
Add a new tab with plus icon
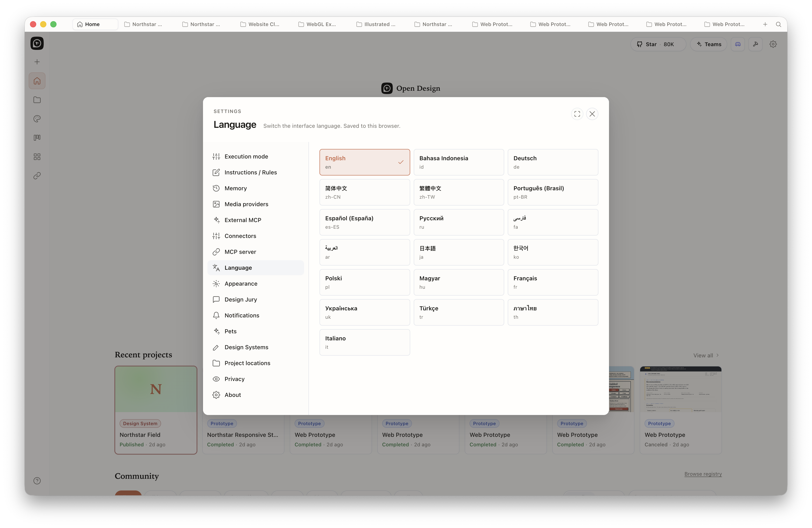[765, 24]
